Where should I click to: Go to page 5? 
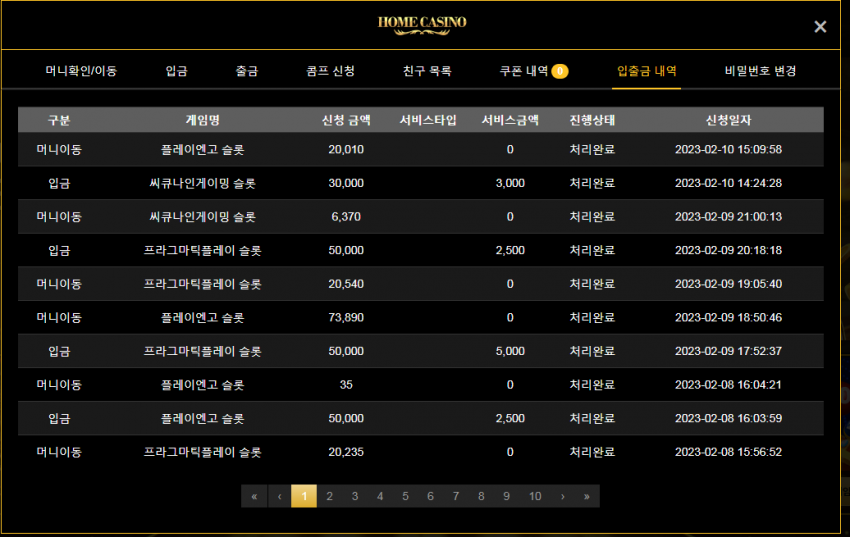405,496
